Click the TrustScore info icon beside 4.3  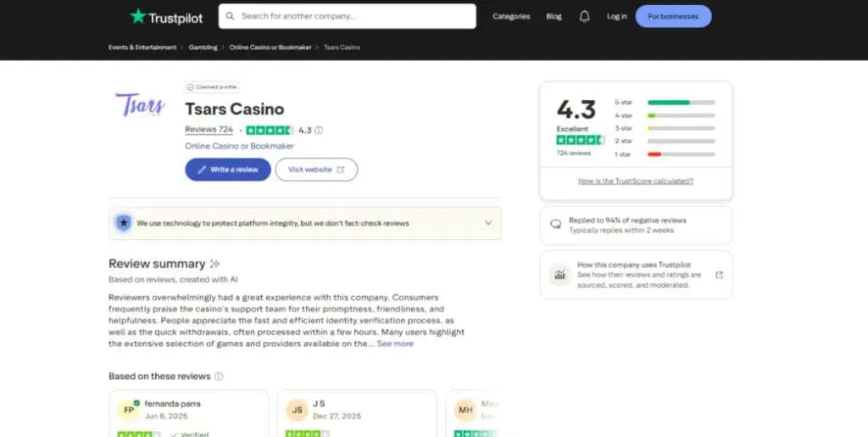point(319,131)
